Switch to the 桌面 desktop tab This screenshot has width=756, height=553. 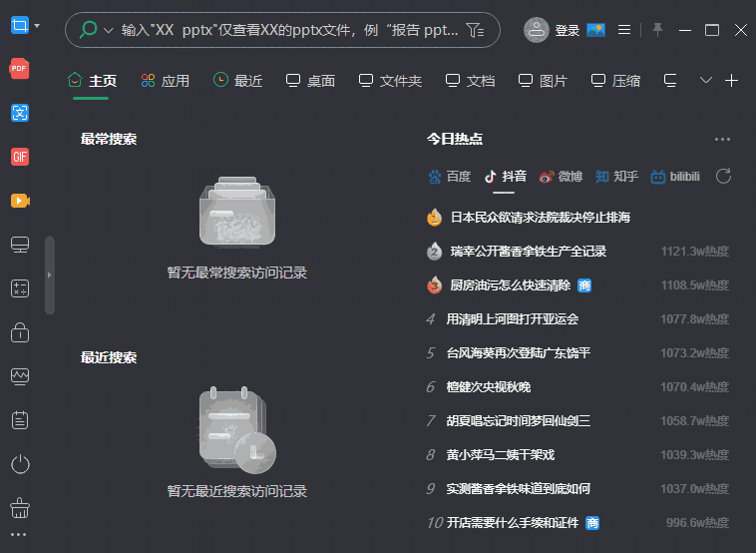(x=311, y=81)
